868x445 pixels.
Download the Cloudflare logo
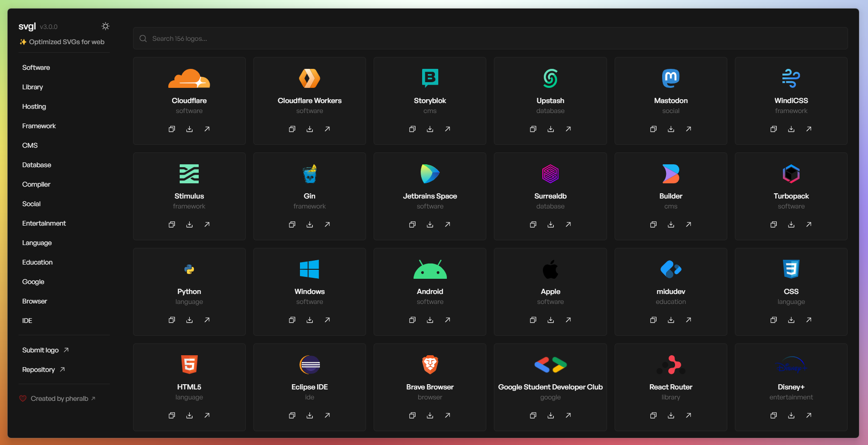189,129
